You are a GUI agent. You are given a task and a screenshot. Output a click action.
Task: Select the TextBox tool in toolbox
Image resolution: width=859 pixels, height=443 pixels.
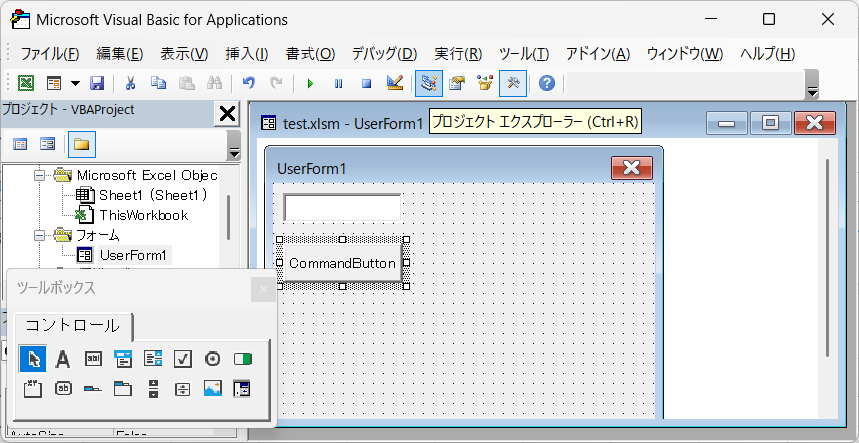point(93,359)
